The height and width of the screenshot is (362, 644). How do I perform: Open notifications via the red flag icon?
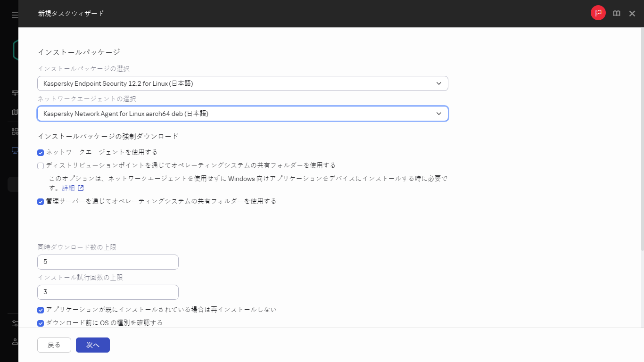(x=598, y=13)
